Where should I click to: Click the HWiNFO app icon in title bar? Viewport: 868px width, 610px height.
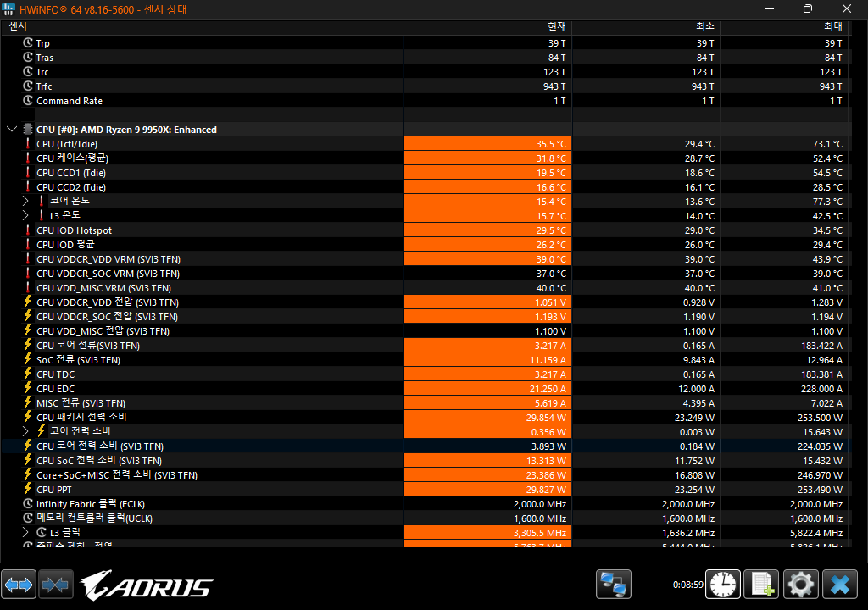coord(8,8)
